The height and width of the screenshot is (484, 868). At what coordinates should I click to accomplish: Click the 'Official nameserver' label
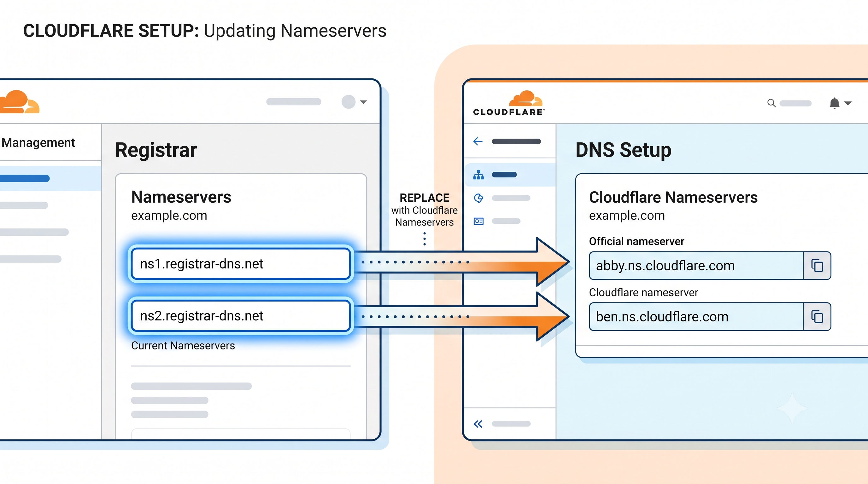(x=636, y=241)
